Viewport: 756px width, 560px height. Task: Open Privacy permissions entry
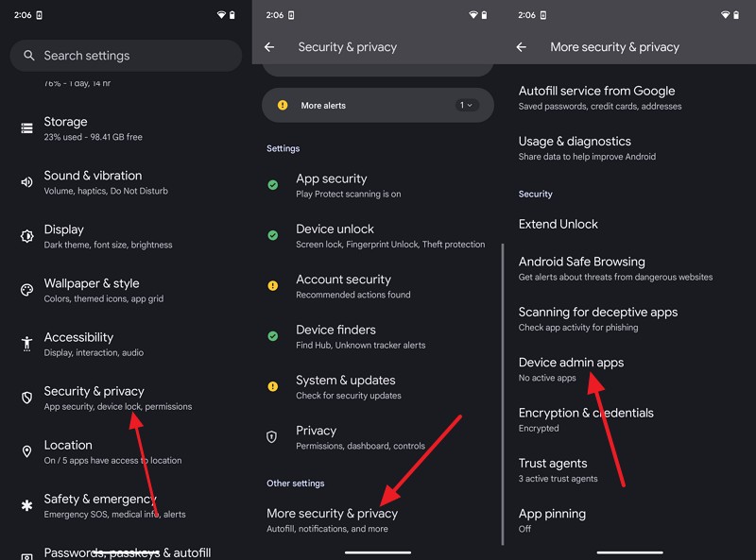point(378,437)
